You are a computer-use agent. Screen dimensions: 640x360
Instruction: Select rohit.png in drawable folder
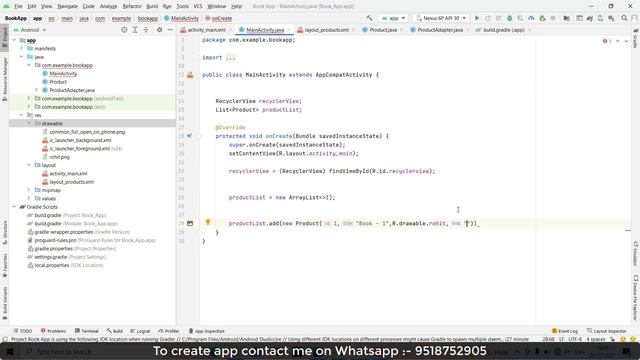[x=60, y=157]
